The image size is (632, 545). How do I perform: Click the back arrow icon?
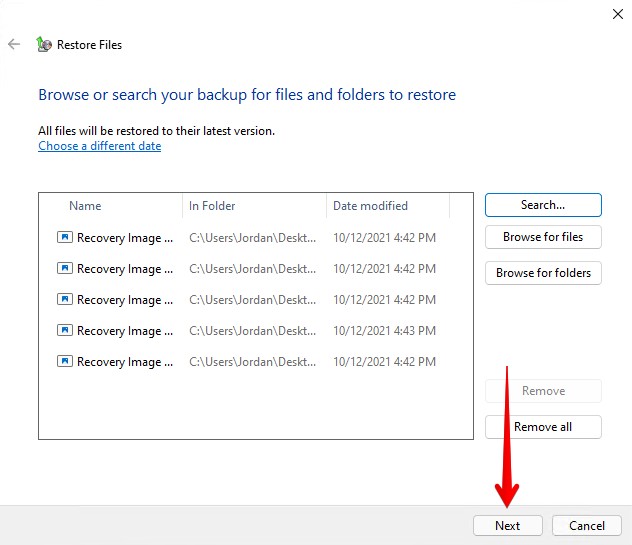14,45
